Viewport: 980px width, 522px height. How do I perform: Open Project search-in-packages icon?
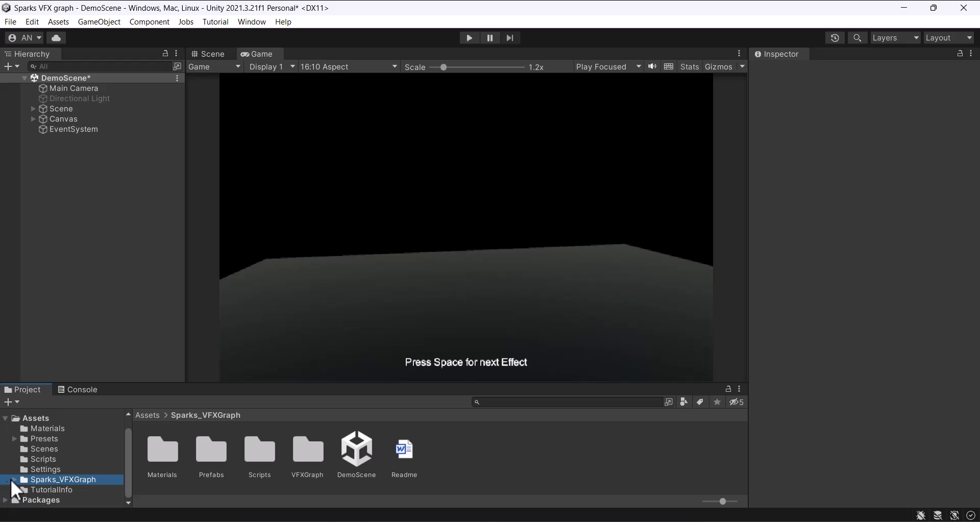[669, 402]
